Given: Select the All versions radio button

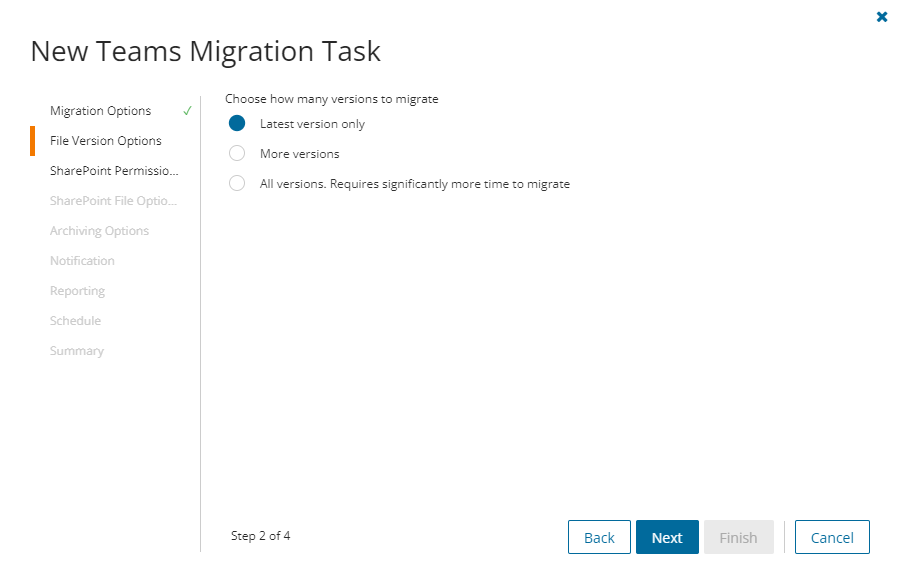Looking at the screenshot, I should (x=237, y=184).
